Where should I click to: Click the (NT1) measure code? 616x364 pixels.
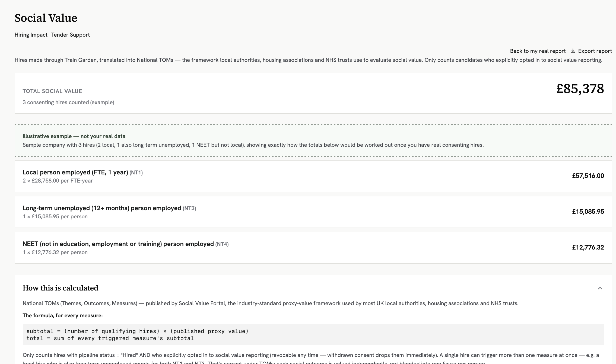tap(136, 173)
